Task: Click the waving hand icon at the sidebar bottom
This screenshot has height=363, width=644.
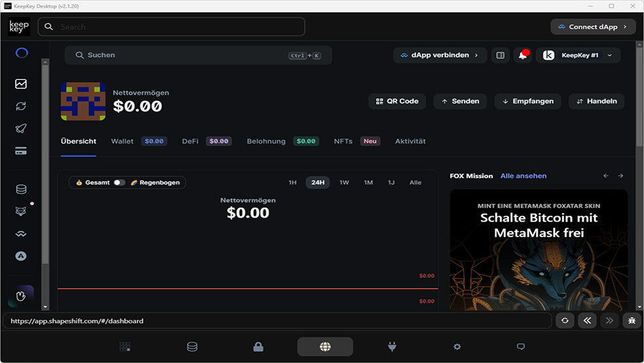Action: pyautogui.click(x=21, y=296)
